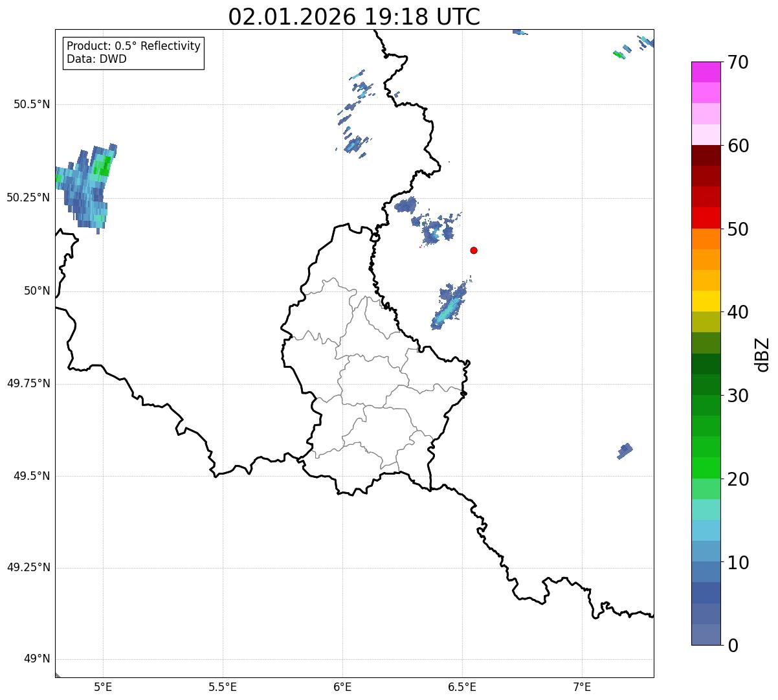Click the latitude label "50°N"
This screenshot has width=778, height=700.
point(37,291)
